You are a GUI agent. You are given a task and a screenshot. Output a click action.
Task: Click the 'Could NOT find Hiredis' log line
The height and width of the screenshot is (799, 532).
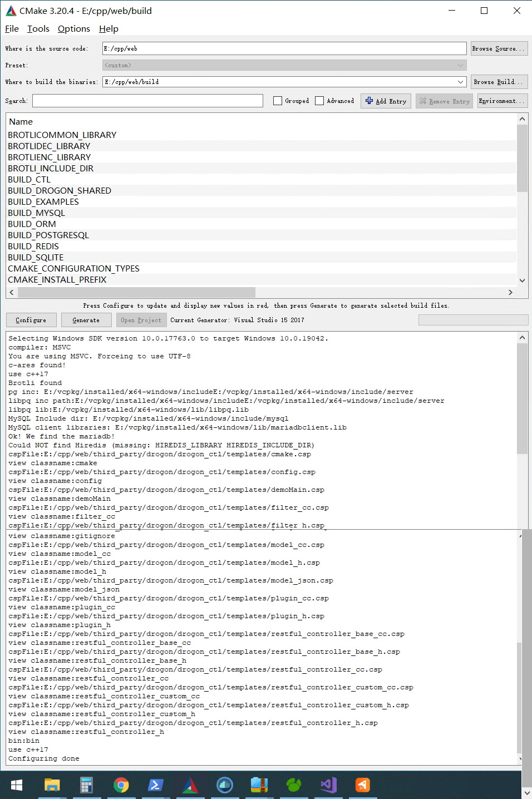point(161,445)
